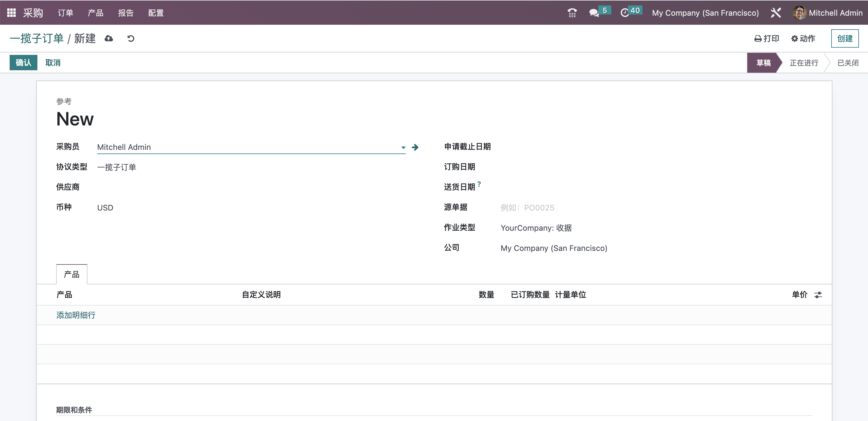
Task: Open optional columns icon next to 单价
Action: coord(818,295)
